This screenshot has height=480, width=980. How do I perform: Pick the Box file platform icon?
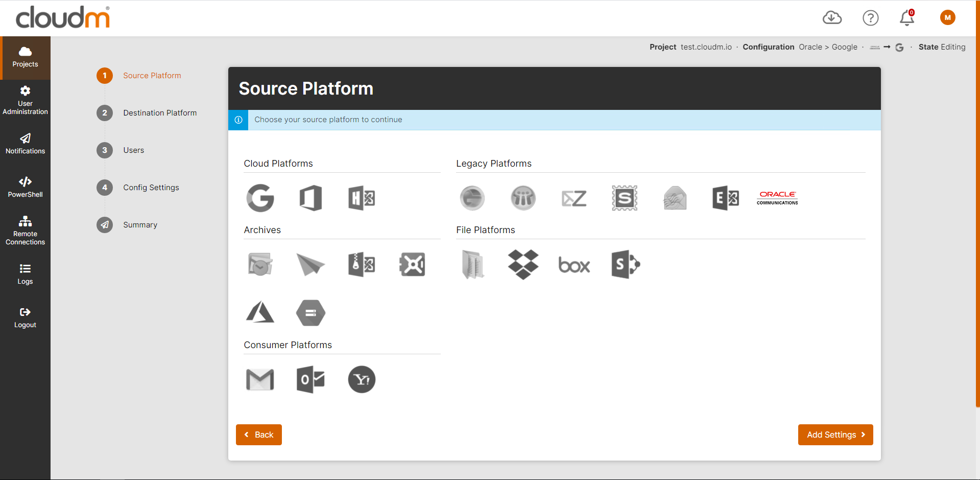(x=574, y=264)
